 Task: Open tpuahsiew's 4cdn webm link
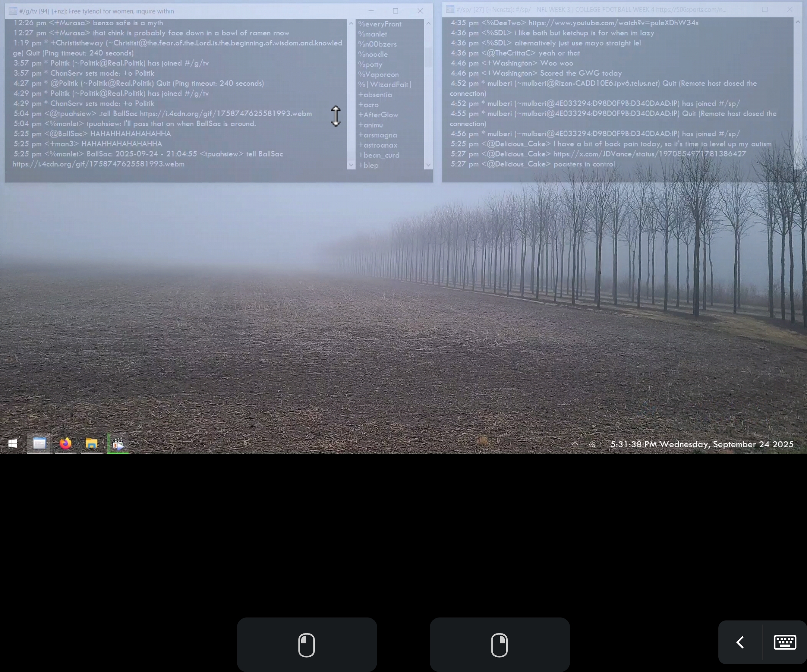point(225,114)
